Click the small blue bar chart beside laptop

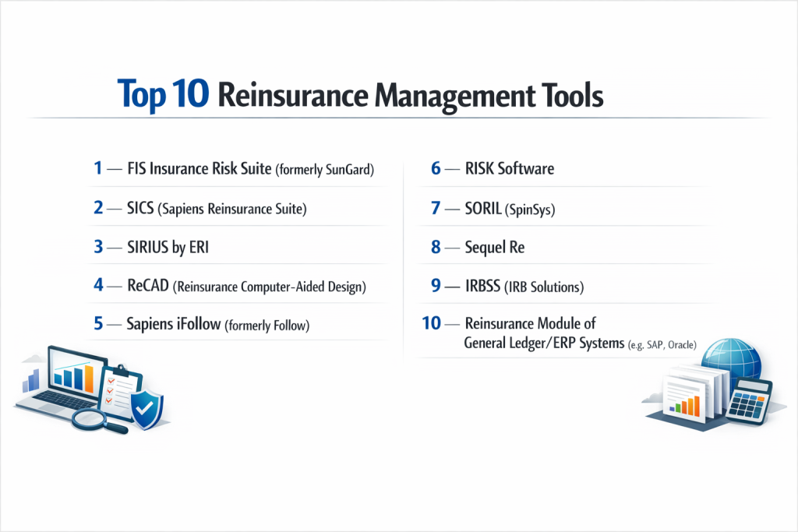(33, 380)
